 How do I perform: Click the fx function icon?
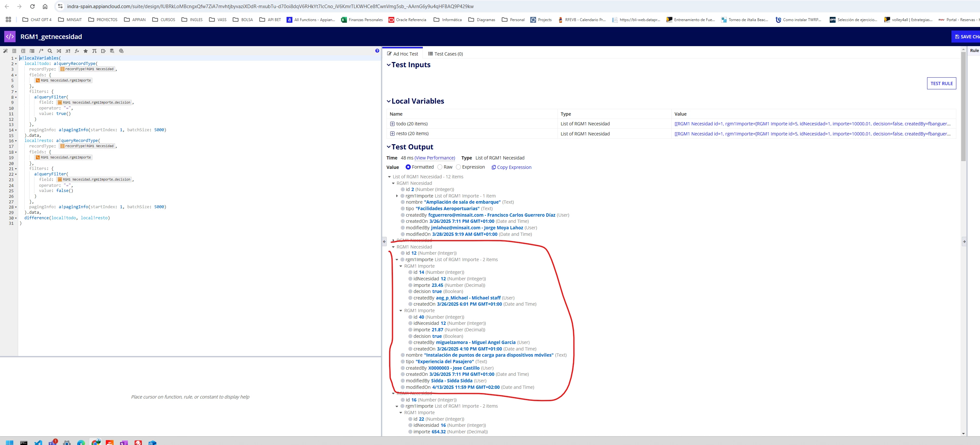coord(77,51)
